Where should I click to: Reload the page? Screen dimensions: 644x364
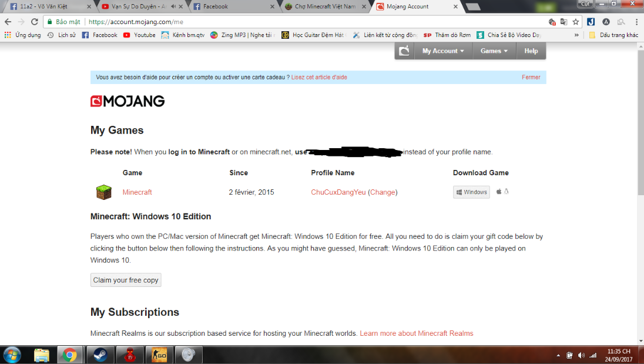point(35,22)
